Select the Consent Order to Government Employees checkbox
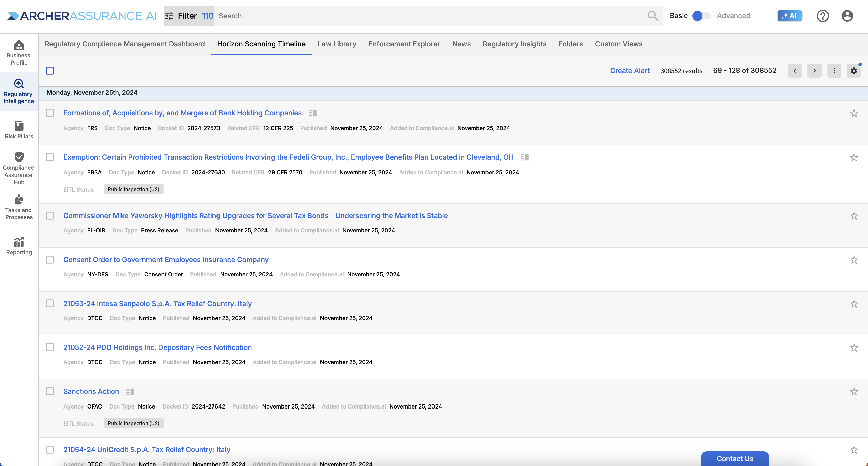The image size is (868, 466). click(x=50, y=259)
